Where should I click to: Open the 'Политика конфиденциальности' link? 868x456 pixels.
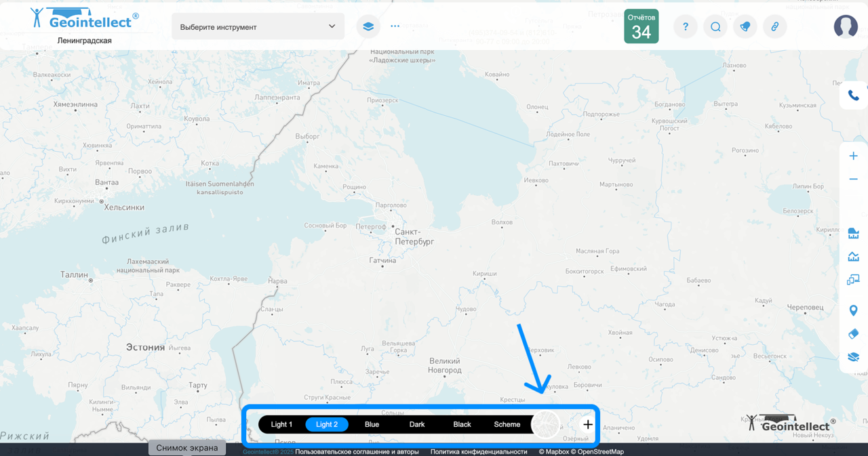click(479, 451)
